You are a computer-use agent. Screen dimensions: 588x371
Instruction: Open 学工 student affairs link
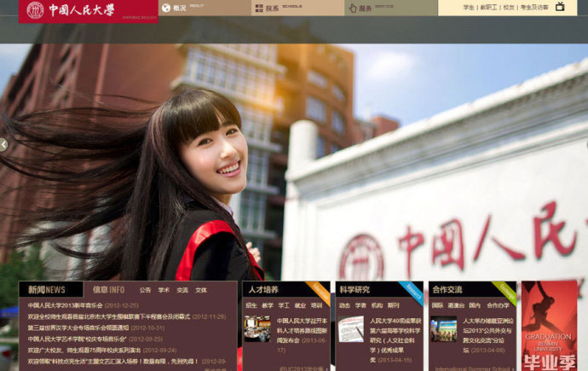point(284,305)
